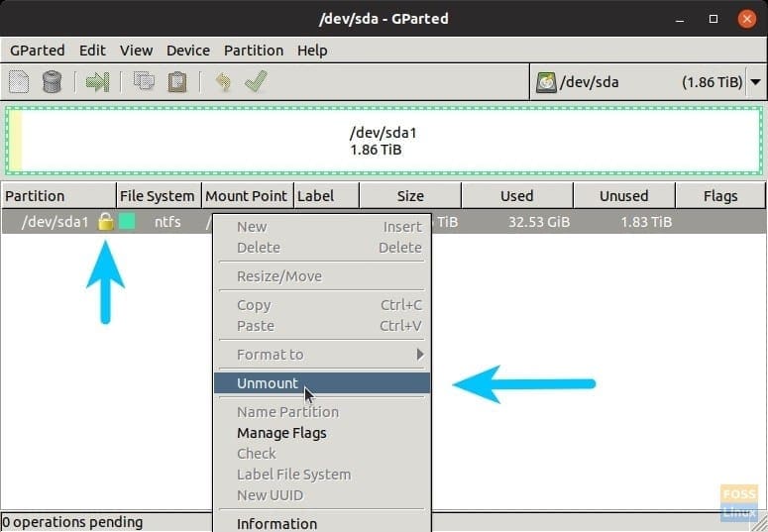
Task: Click New UUID in context menu
Action: tap(322, 495)
